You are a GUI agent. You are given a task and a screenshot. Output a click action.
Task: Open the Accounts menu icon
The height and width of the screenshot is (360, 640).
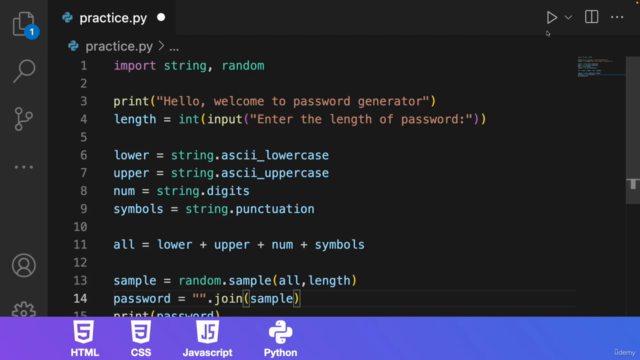pos(24,265)
